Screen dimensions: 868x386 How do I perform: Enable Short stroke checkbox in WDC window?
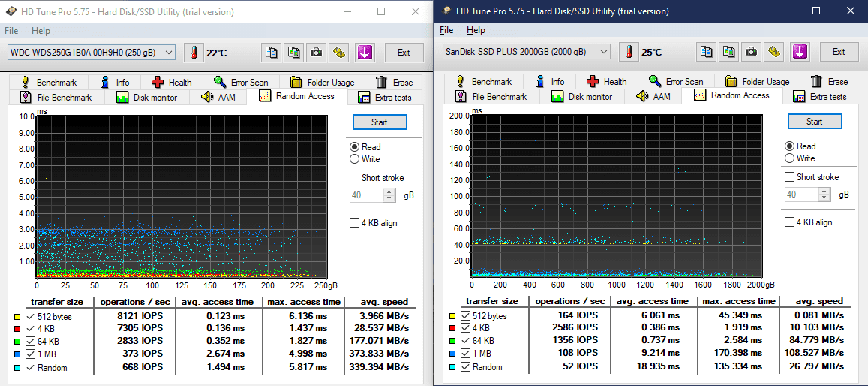tap(355, 178)
